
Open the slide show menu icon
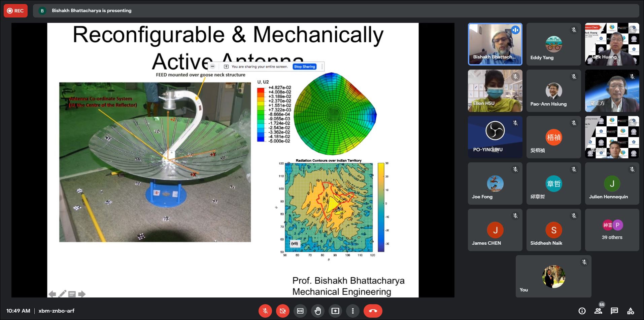point(72,294)
